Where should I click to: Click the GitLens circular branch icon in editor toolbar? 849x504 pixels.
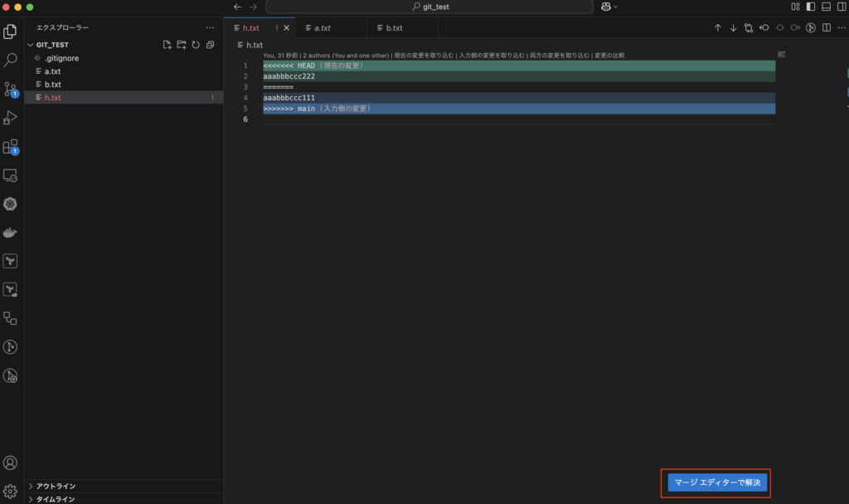click(x=811, y=27)
